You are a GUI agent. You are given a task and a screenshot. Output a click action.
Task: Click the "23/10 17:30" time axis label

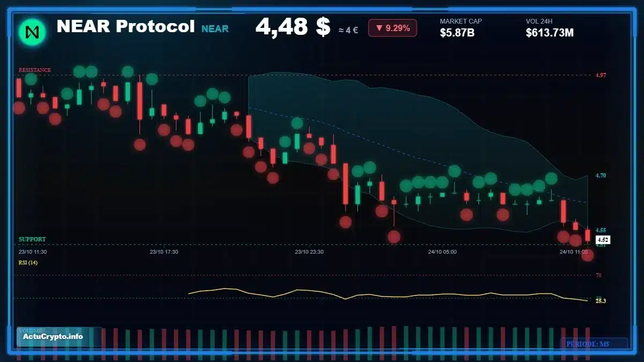164,252
